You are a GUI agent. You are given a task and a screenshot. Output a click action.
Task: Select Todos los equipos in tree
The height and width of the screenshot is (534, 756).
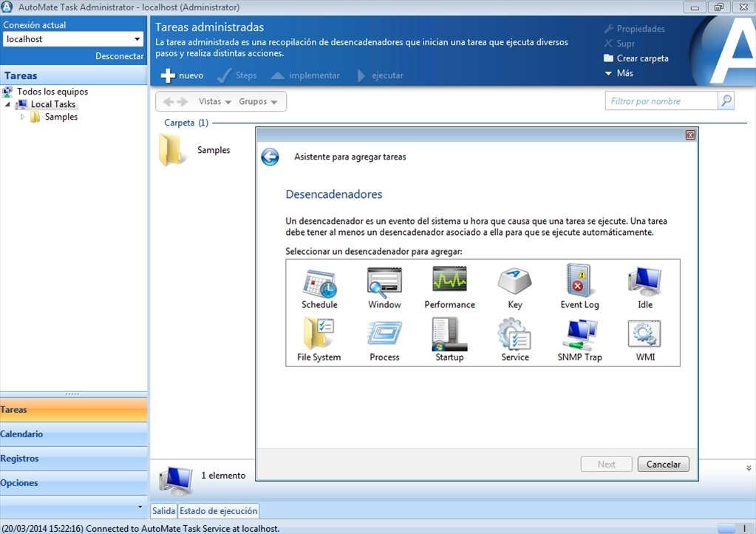pos(52,92)
